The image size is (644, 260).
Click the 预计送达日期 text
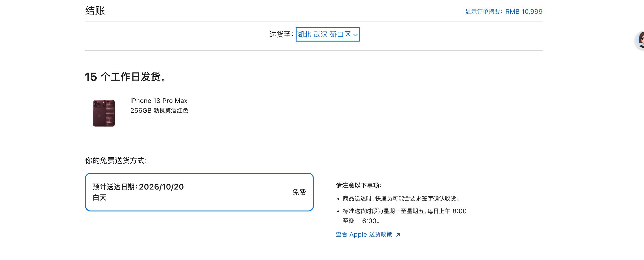pyautogui.click(x=114, y=187)
